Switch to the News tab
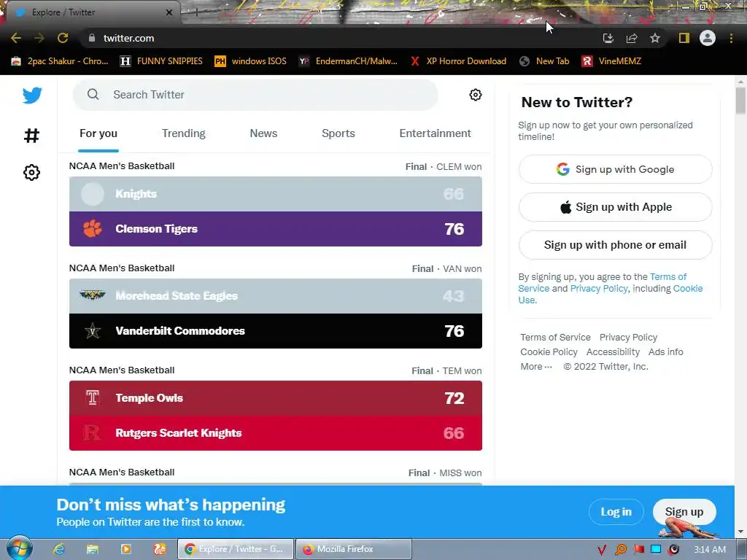The image size is (747, 560). pos(263,133)
